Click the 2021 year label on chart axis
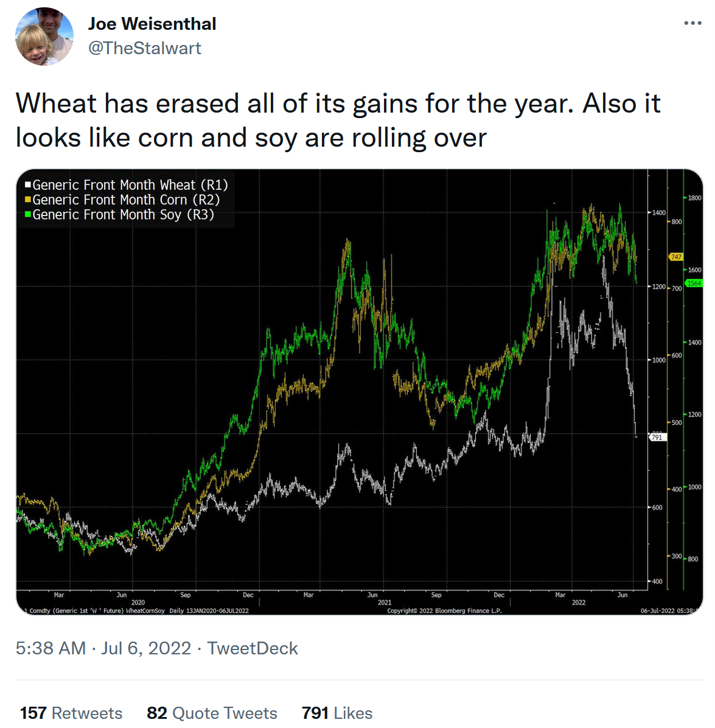Screen dimensions: 715x728 (385, 603)
